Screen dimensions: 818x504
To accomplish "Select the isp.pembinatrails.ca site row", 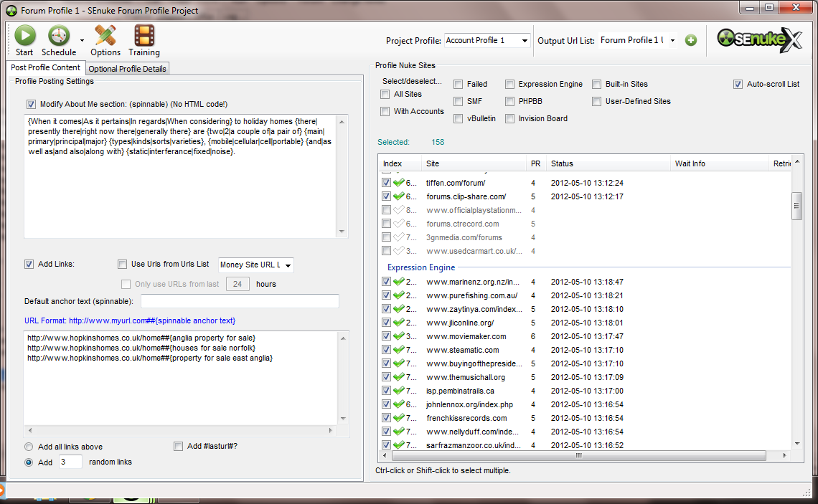I will (x=584, y=391).
